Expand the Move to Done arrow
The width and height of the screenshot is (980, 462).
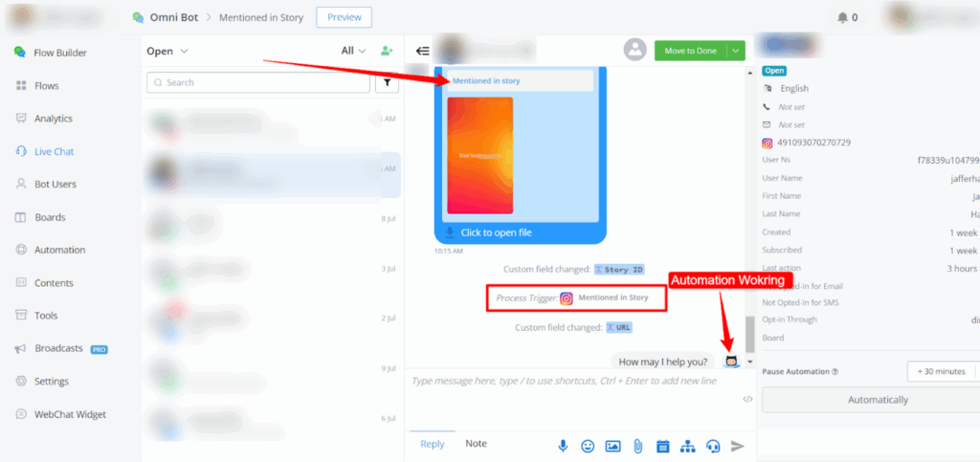point(735,51)
